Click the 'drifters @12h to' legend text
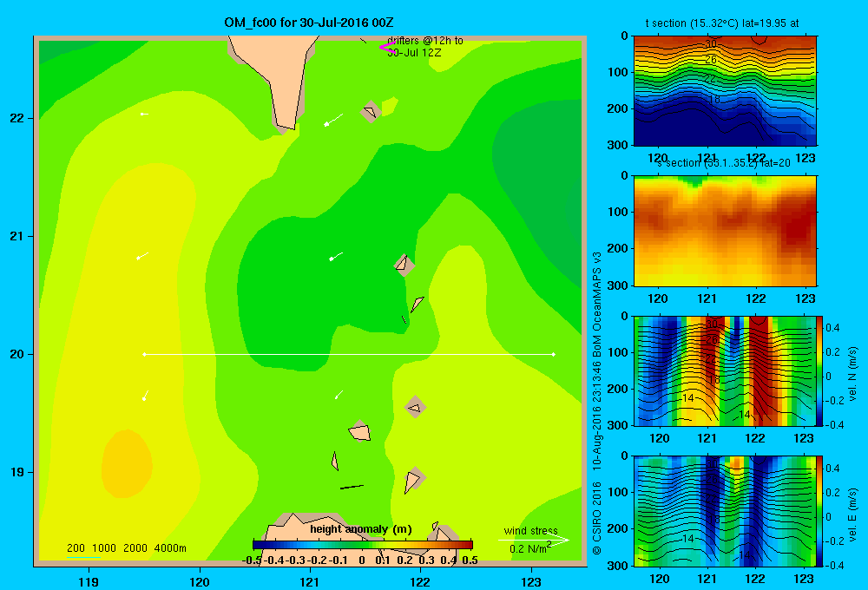 click(425, 41)
